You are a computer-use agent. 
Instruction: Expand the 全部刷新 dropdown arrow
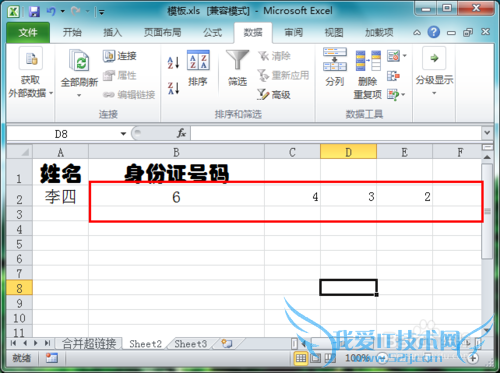tap(79, 95)
